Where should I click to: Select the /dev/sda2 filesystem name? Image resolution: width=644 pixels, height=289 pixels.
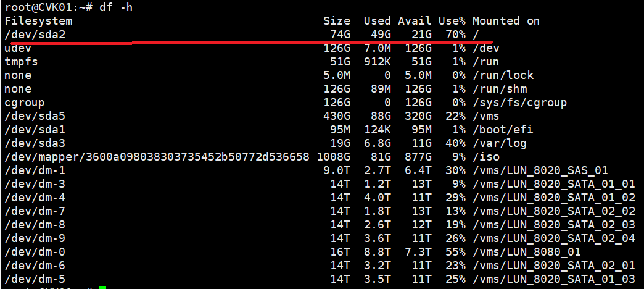35,35
